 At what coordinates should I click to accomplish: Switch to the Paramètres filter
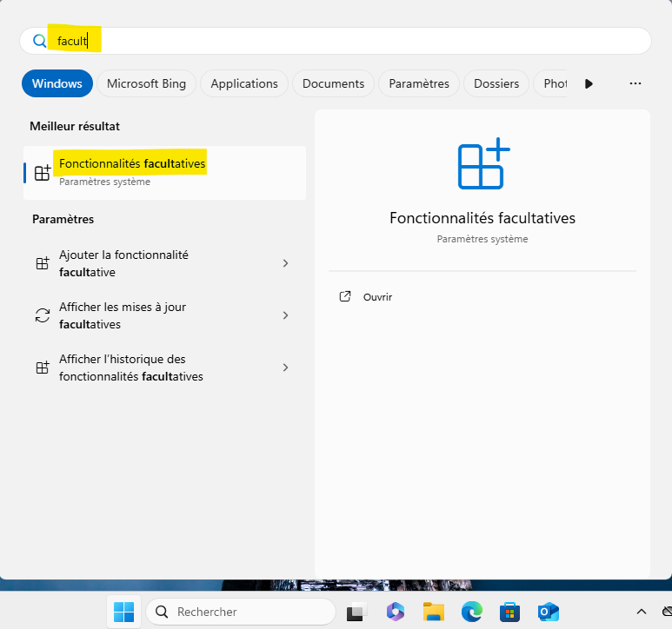[x=419, y=83]
